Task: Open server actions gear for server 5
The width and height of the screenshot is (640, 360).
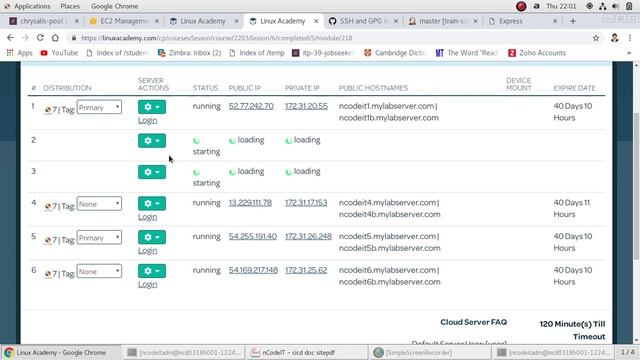Action: tap(151, 237)
